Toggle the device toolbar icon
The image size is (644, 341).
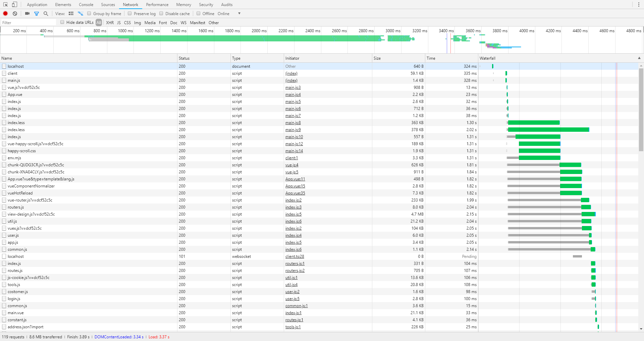tap(14, 5)
